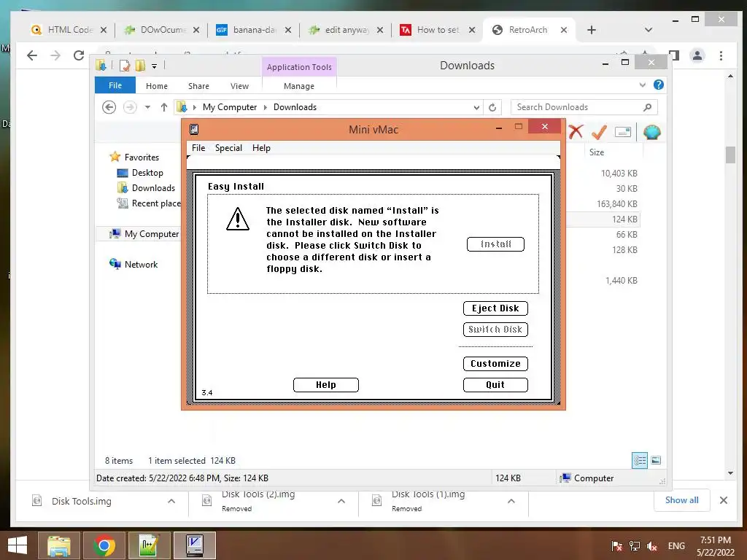Open Customize install options

point(495,363)
